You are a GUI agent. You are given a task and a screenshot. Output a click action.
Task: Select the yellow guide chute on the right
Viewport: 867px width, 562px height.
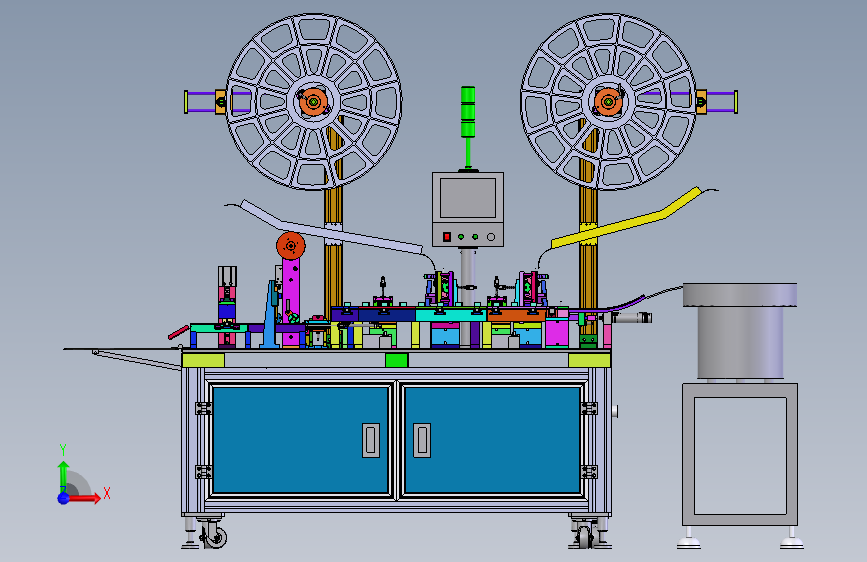626,218
